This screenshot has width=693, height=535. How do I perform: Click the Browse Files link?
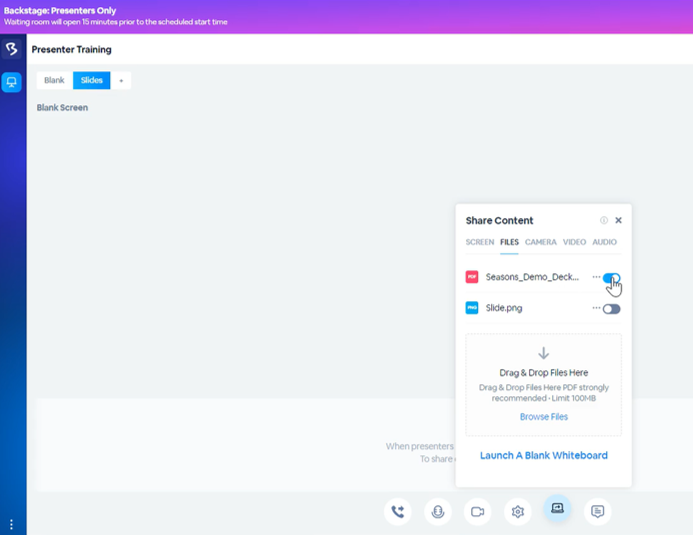tap(544, 417)
